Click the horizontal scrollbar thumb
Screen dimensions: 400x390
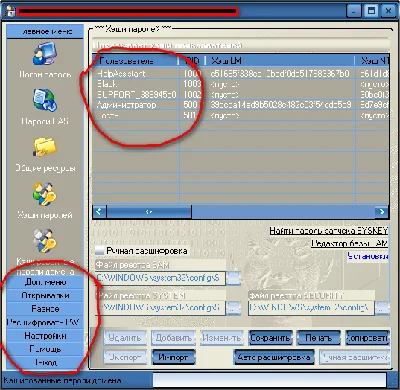pos(149,211)
